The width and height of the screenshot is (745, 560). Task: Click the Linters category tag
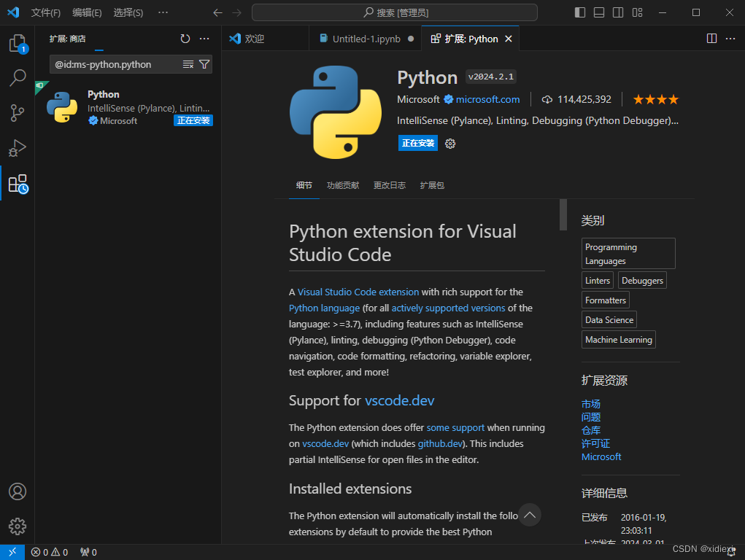pos(598,280)
